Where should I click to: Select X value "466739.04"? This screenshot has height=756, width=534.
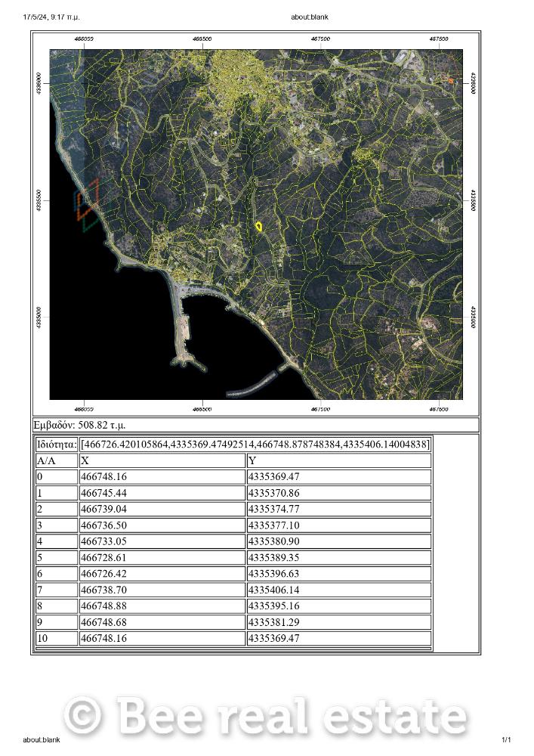pos(104,509)
